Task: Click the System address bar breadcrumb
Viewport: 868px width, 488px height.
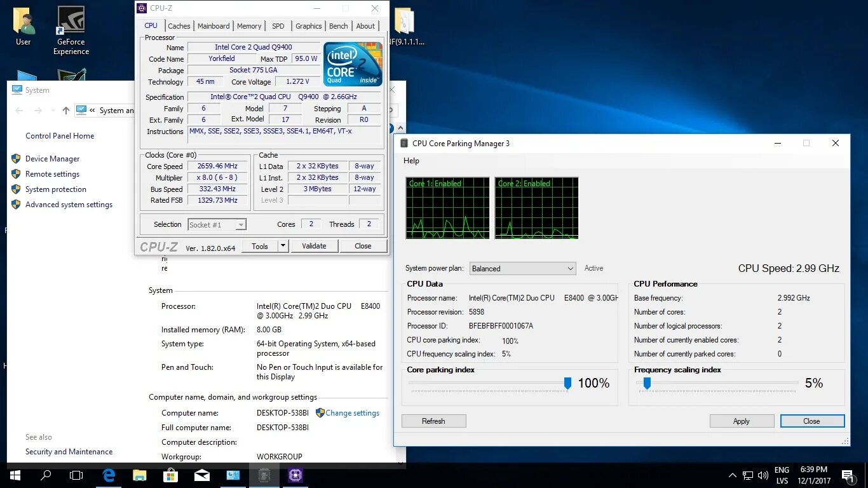Action: [116, 111]
